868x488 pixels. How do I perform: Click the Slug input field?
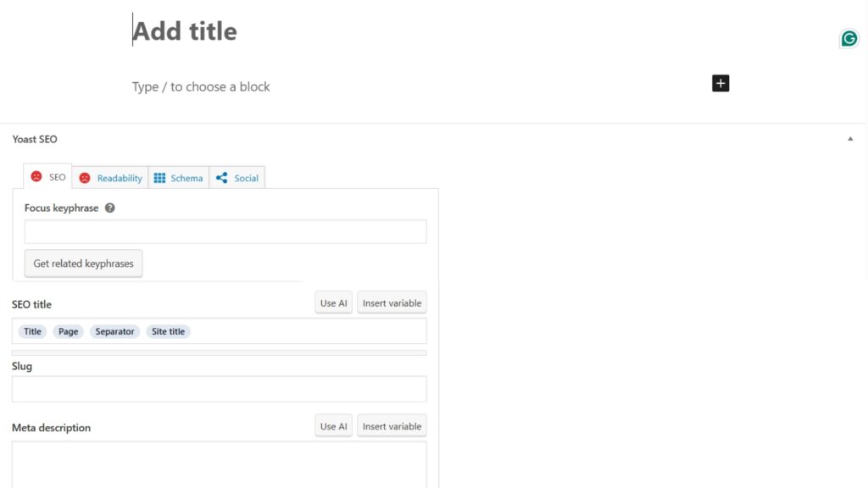[x=219, y=390]
